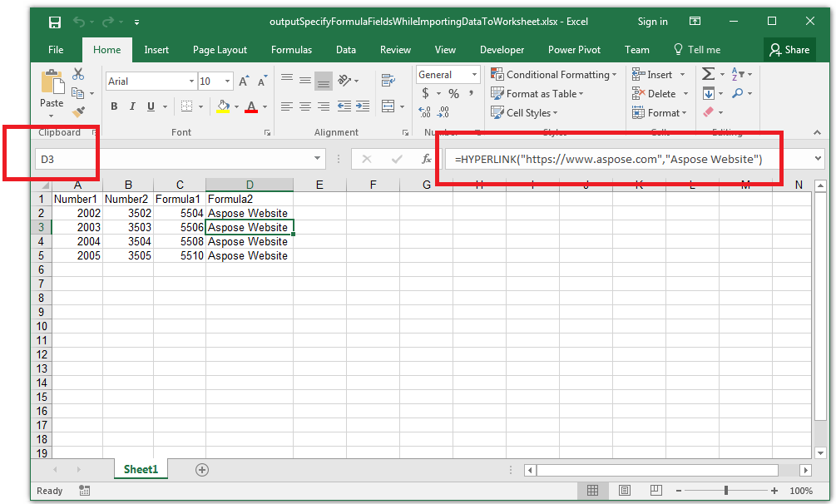Click the Cut scissors icon
The height and width of the screenshot is (504, 836).
point(78,75)
